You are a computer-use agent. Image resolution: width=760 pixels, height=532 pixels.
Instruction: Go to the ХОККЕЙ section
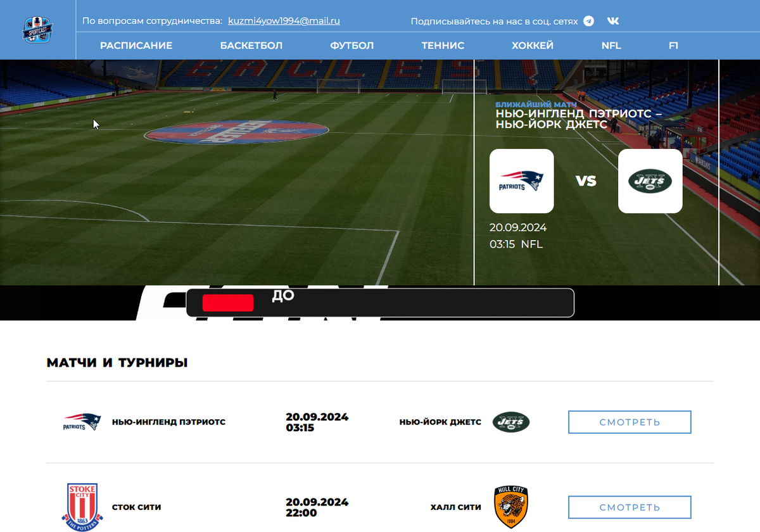[x=533, y=46]
